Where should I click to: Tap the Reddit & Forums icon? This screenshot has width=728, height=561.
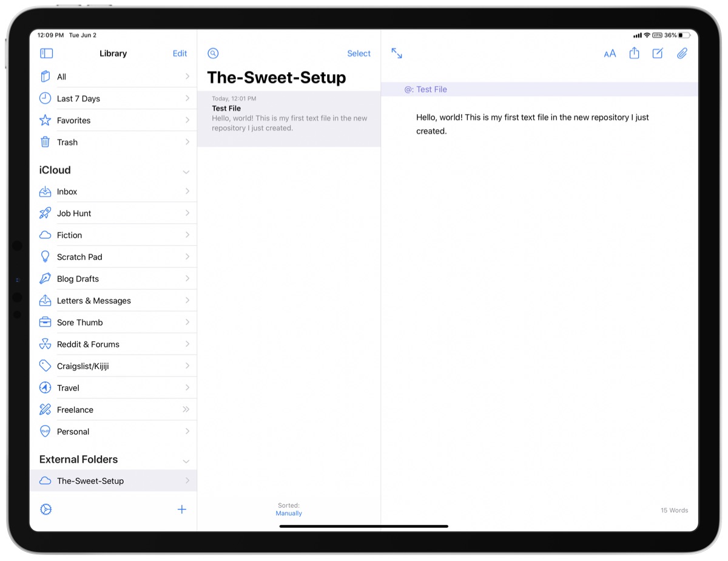point(45,344)
